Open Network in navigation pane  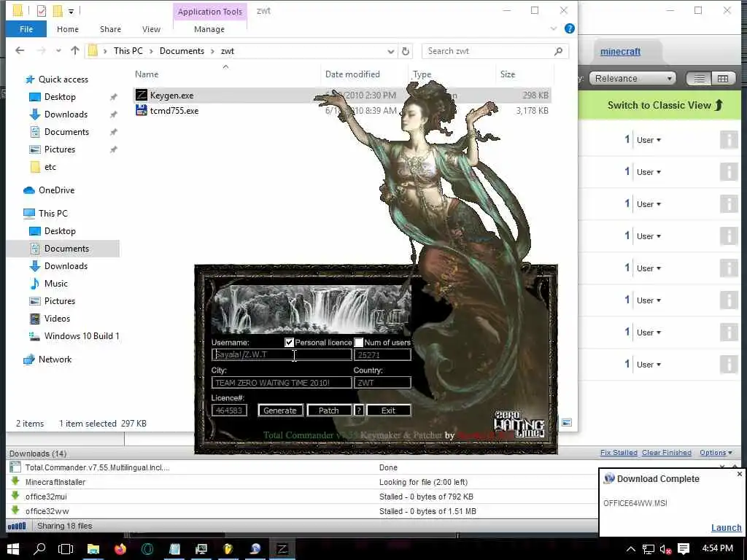(55, 359)
